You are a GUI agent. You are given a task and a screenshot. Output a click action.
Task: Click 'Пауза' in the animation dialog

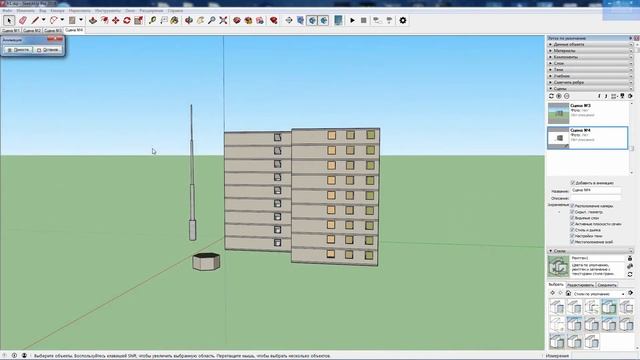click(x=18, y=50)
